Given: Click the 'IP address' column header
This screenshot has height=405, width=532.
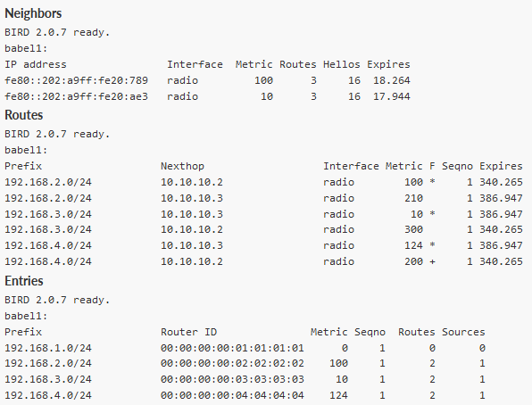Looking at the screenshot, I should click(x=36, y=64).
